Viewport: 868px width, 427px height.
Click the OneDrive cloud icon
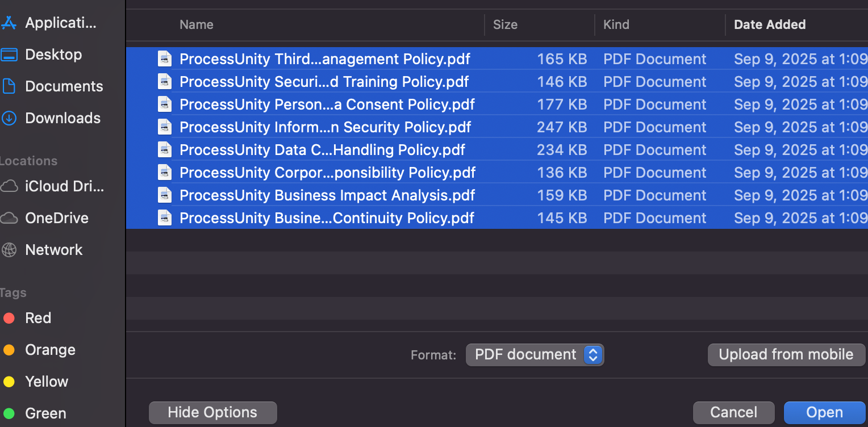[x=9, y=218]
